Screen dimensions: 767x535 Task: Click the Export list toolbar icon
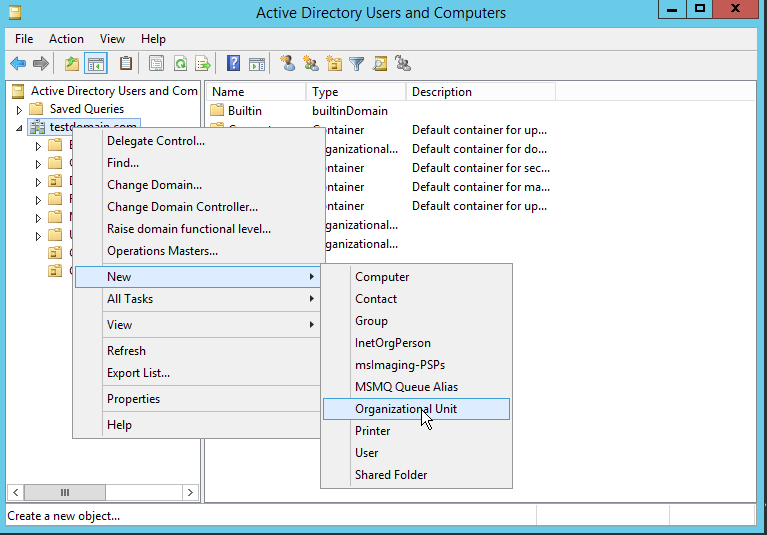coord(203,64)
